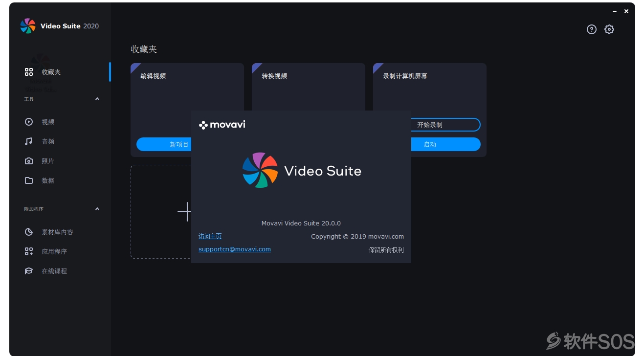Click the 附加程序 section header
The image size is (644, 356).
pyautogui.click(x=34, y=209)
